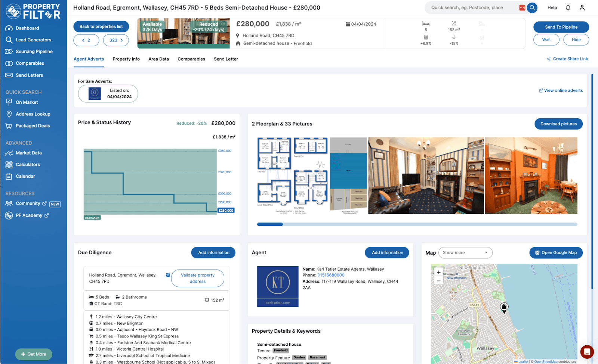Switch to the Agent Adverts tab
Screen dimensions: 598x364
[89, 59]
